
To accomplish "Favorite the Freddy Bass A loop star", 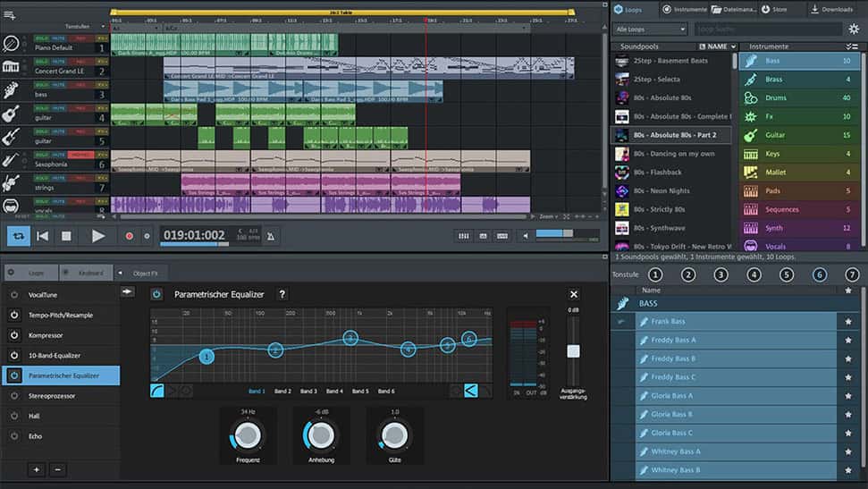I will pyautogui.click(x=848, y=340).
